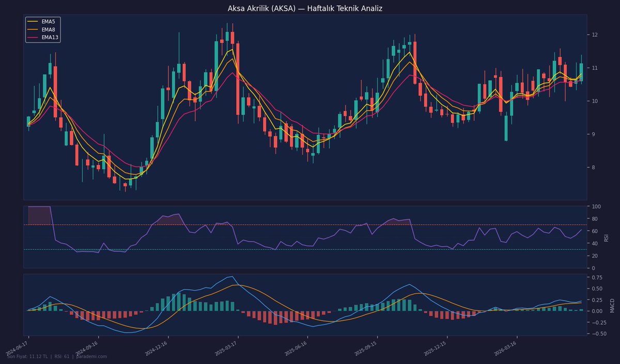The width and height of the screenshot is (620, 364).
Task: Click the chart title "Aksa Akrilik (AKSA) — Haftalık Teknik Analiz"
Action: (305, 9)
